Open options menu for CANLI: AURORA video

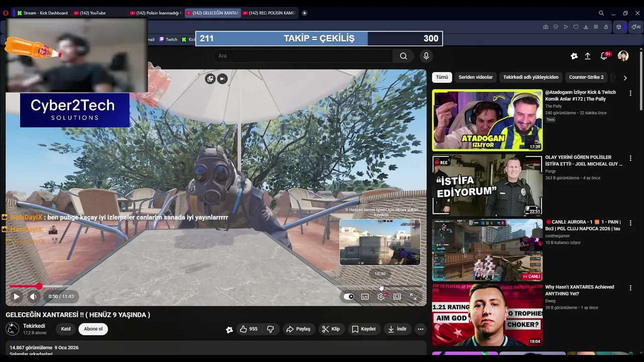pos(630,222)
